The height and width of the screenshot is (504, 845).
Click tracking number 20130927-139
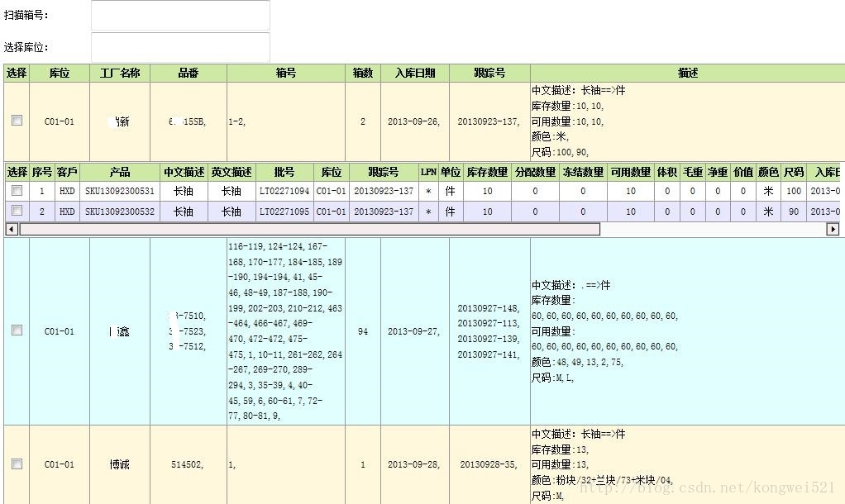tap(489, 339)
